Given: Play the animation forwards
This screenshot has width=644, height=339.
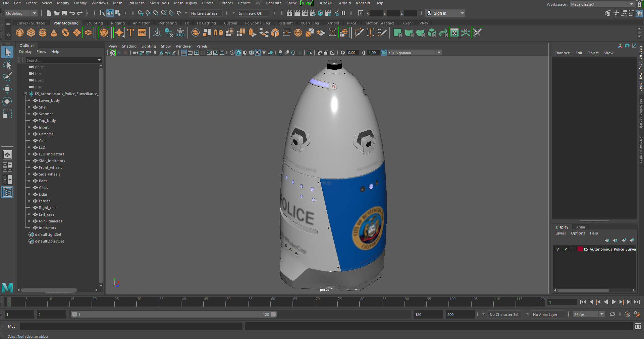Looking at the screenshot, I should click(x=613, y=302).
